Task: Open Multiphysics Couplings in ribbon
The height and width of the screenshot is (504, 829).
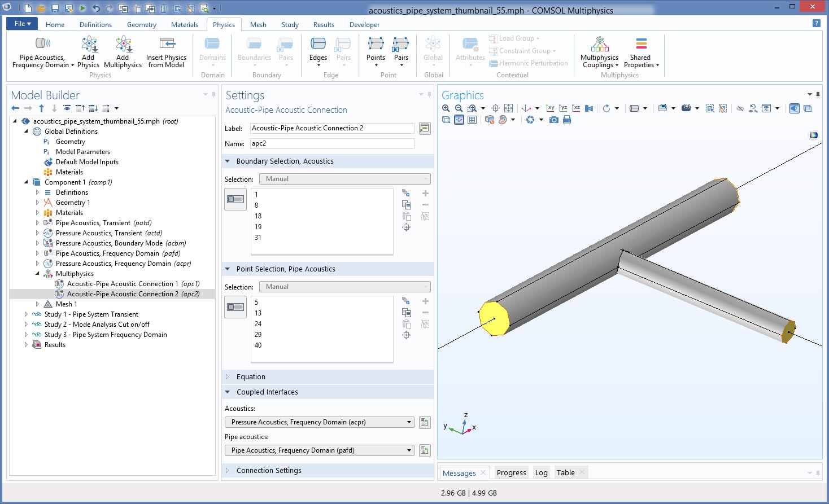Action: [599, 52]
